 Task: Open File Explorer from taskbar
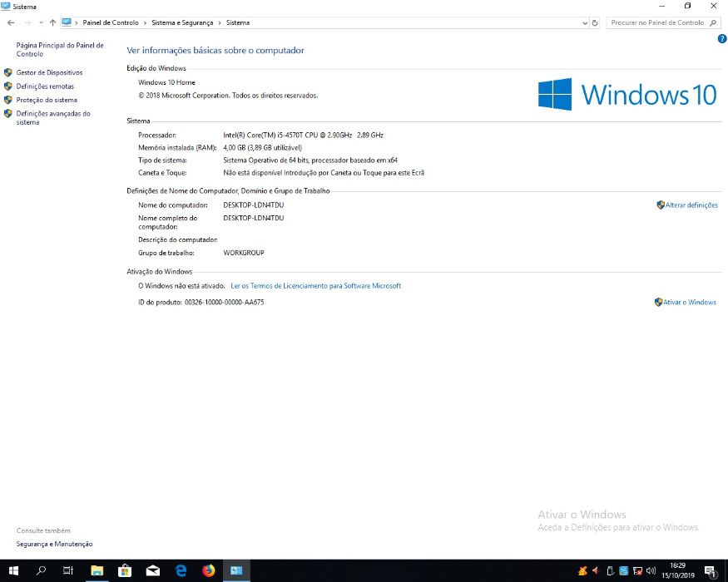[x=97, y=570]
